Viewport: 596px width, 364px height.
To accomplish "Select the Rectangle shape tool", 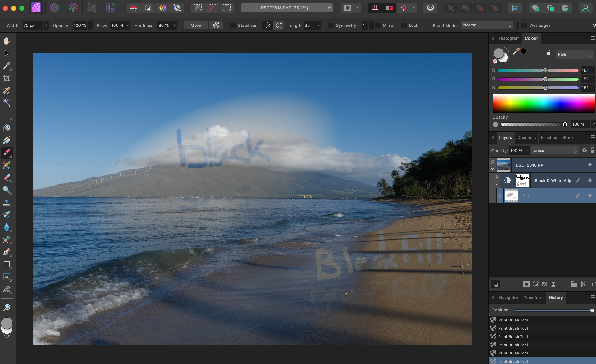I will [7, 265].
